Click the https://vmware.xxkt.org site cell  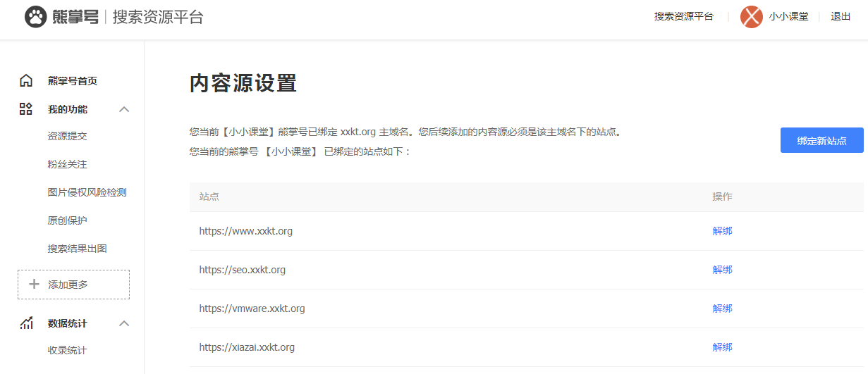[252, 308]
